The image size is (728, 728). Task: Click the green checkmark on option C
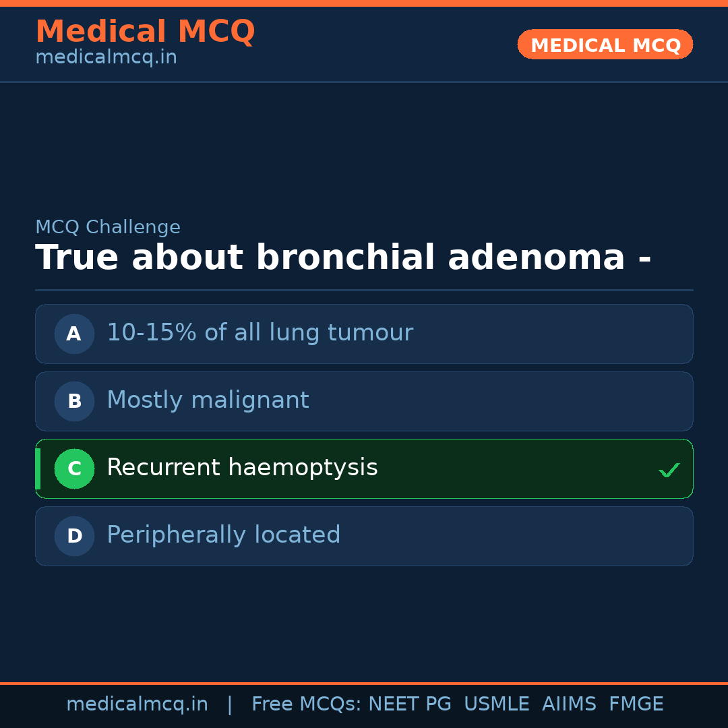[x=669, y=470]
